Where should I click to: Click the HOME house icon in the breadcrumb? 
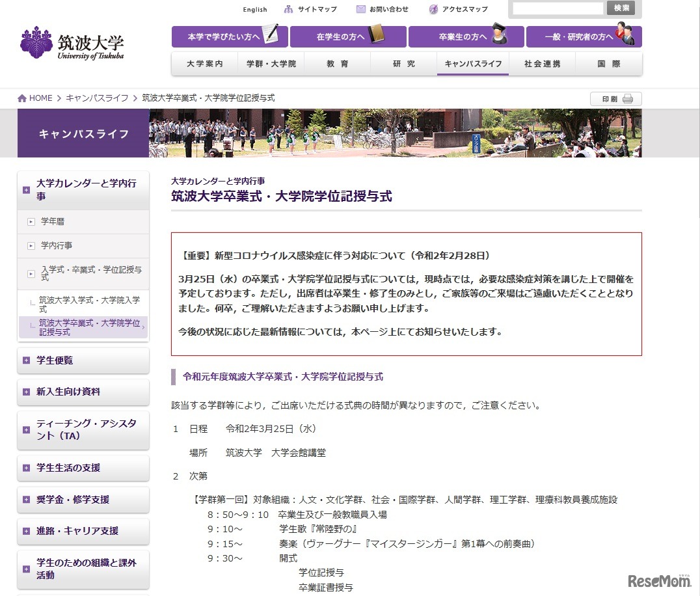click(21, 98)
